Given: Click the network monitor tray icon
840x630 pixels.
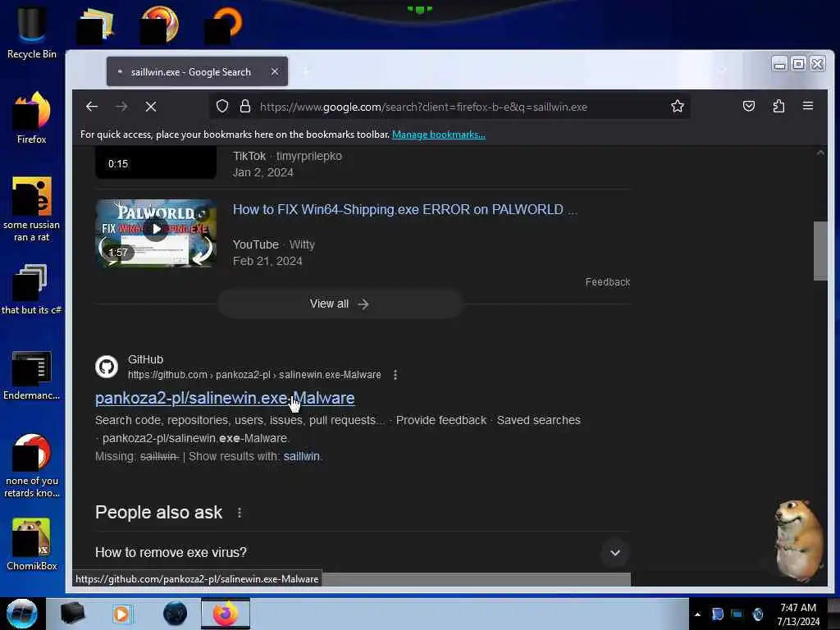Looking at the screenshot, I should tap(737, 614).
